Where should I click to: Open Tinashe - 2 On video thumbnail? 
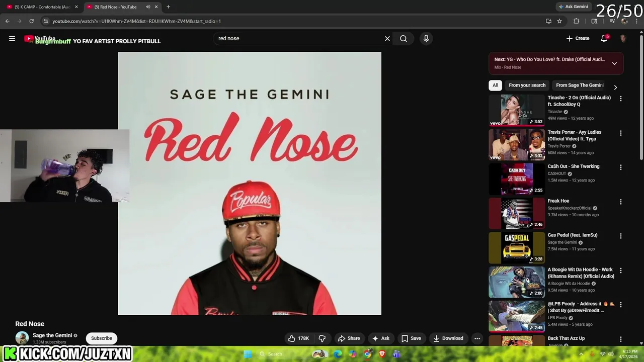[517, 110]
